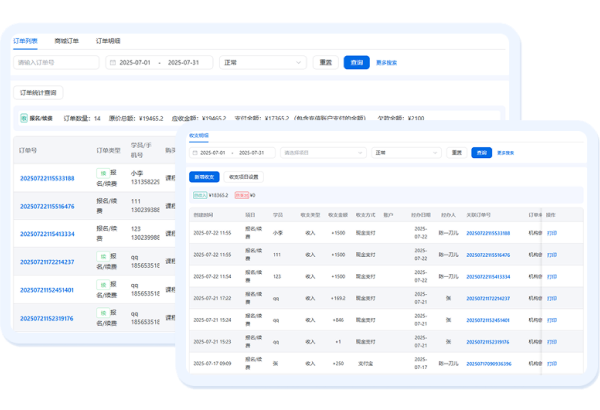The height and width of the screenshot is (410, 600).
Task: Open the 正常 status dropdown in order list
Action: 262,63
